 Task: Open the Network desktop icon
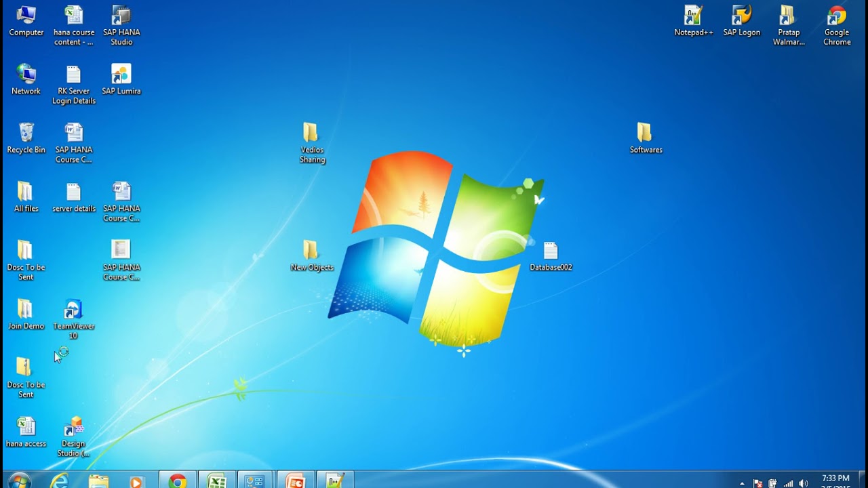click(26, 80)
